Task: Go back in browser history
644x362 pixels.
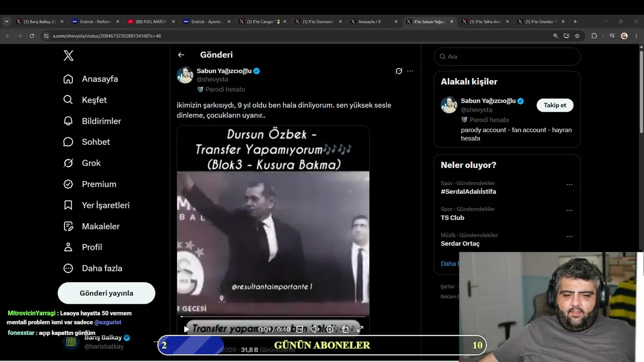Action: [8, 36]
